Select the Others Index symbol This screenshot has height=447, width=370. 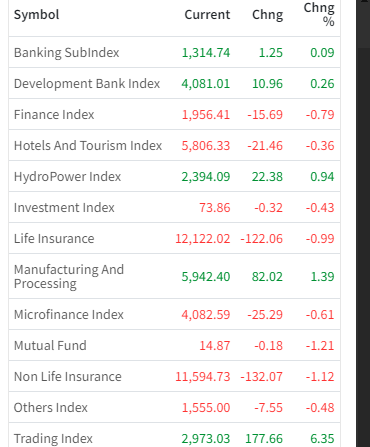coord(51,408)
